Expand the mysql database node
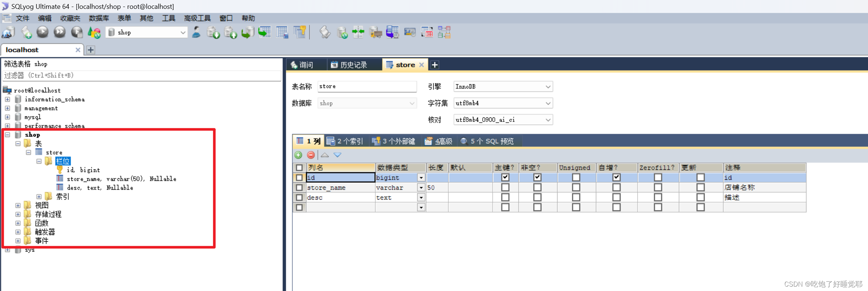 coord(7,117)
